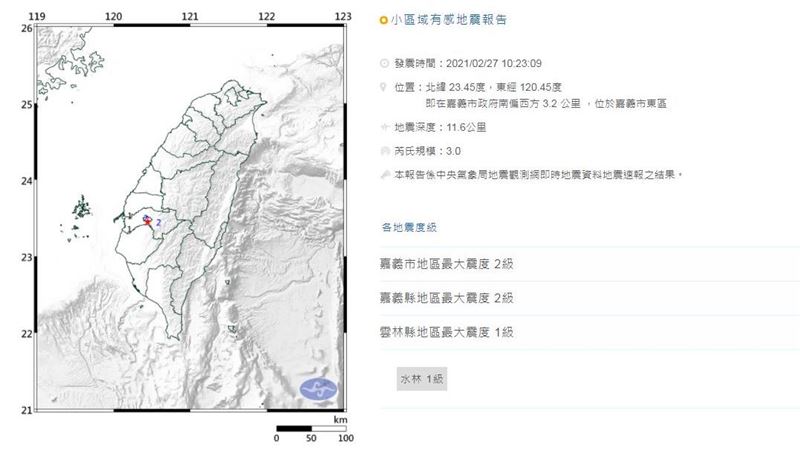The image size is (800, 450).
Task: Click latitude label 24 left of map
Action: pos(27,181)
